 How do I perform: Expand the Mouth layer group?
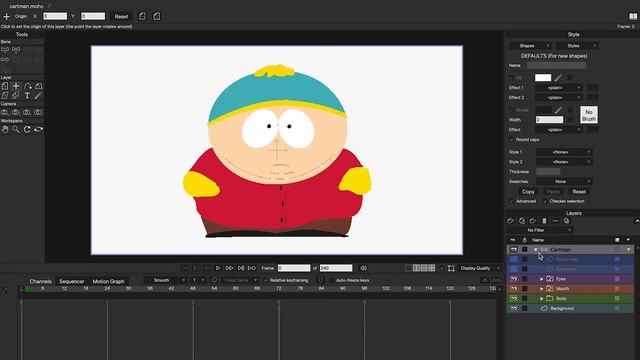pyautogui.click(x=541, y=289)
